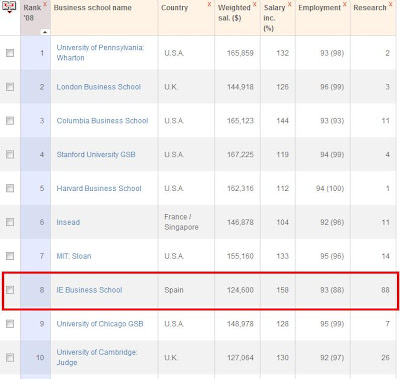Tick the checkbox for University of Pennsylvania: Wharton
The image size is (400, 379).
point(10,53)
